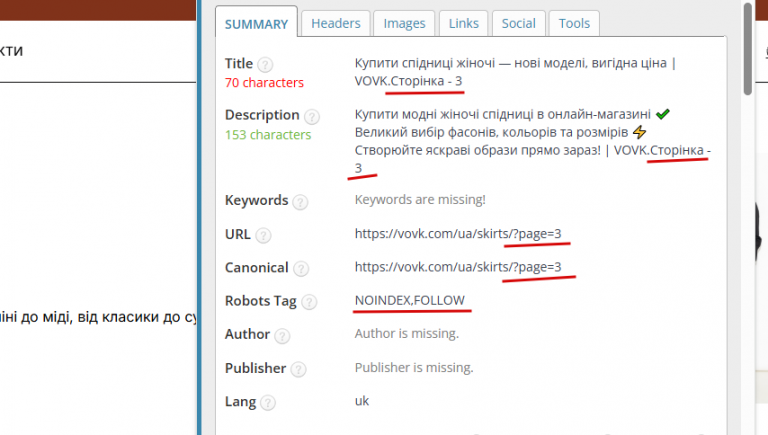The width and height of the screenshot is (768, 435).
Task: Click the help icon next to Canonical
Action: click(x=301, y=268)
